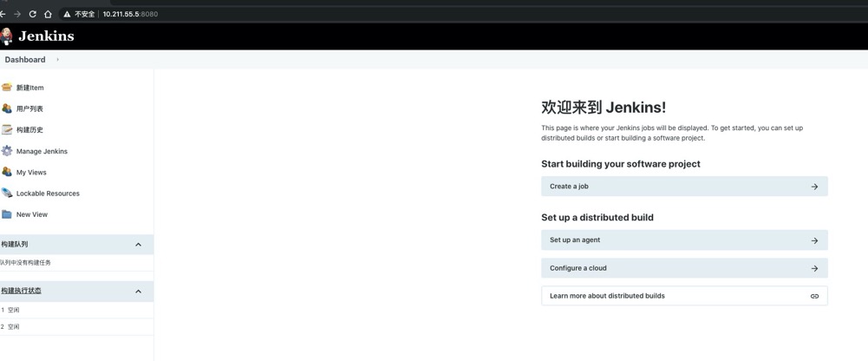This screenshot has width=868, height=361.
Task: Collapse the 构建执行状态 panel
Action: pyautogui.click(x=138, y=292)
